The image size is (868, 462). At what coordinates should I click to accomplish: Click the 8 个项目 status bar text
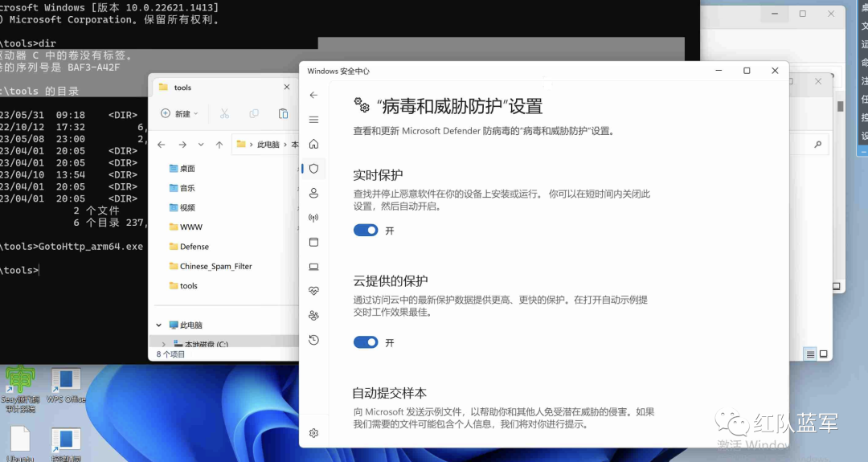[x=170, y=354]
